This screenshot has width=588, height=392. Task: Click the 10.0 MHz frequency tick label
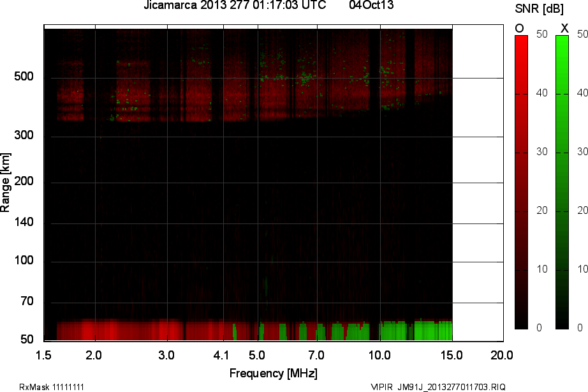tap(380, 355)
